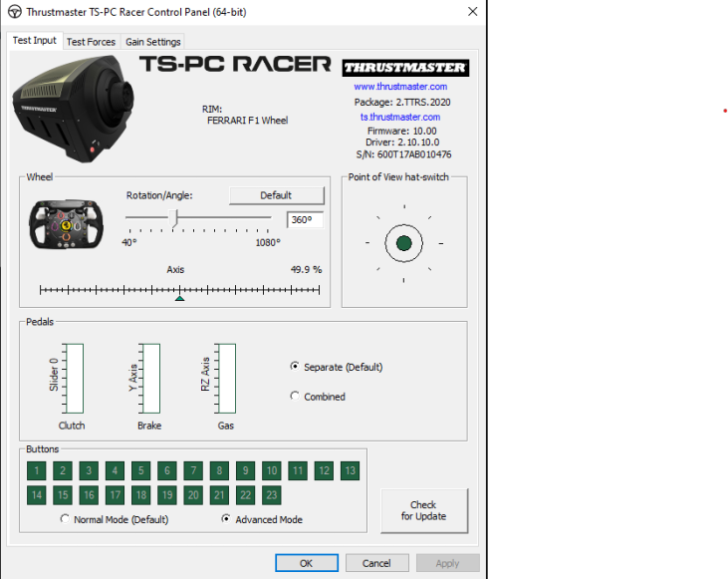Click button indicator 15
Viewport: 728px width, 579px height.
click(x=62, y=495)
